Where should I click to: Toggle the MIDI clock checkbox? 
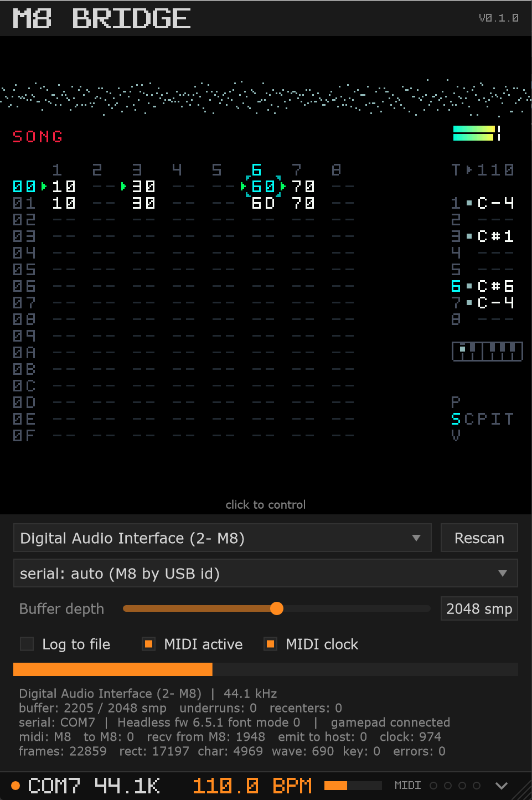tap(270, 644)
